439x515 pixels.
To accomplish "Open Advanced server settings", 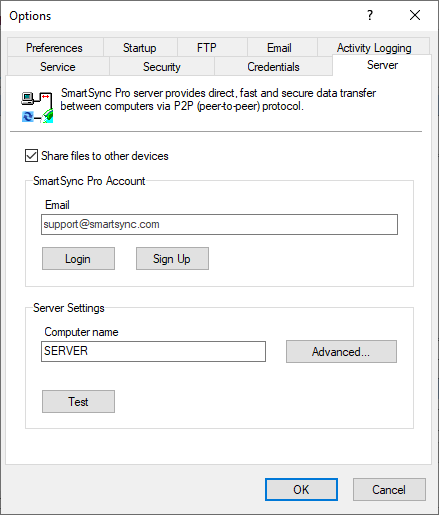I will pyautogui.click(x=341, y=352).
